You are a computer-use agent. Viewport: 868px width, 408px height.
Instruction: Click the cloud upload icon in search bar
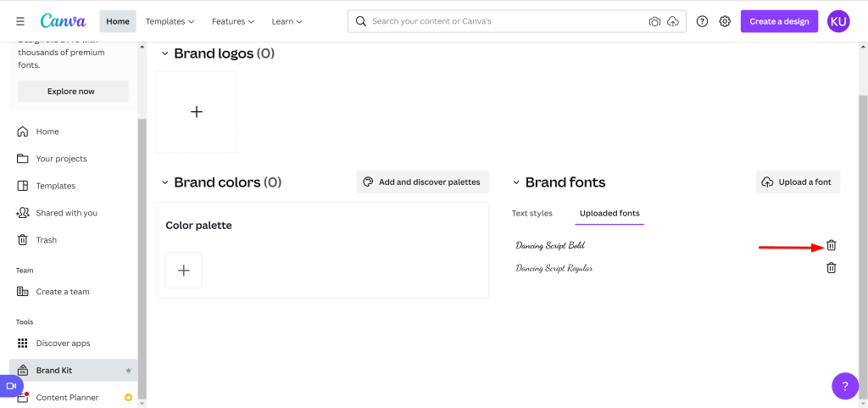tap(673, 21)
